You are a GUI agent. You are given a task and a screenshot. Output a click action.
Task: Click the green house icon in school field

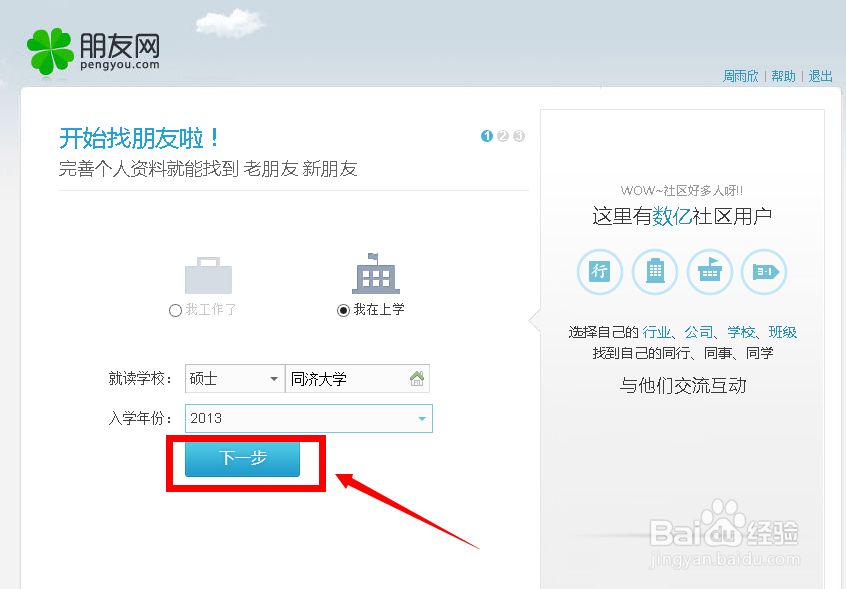click(x=416, y=378)
